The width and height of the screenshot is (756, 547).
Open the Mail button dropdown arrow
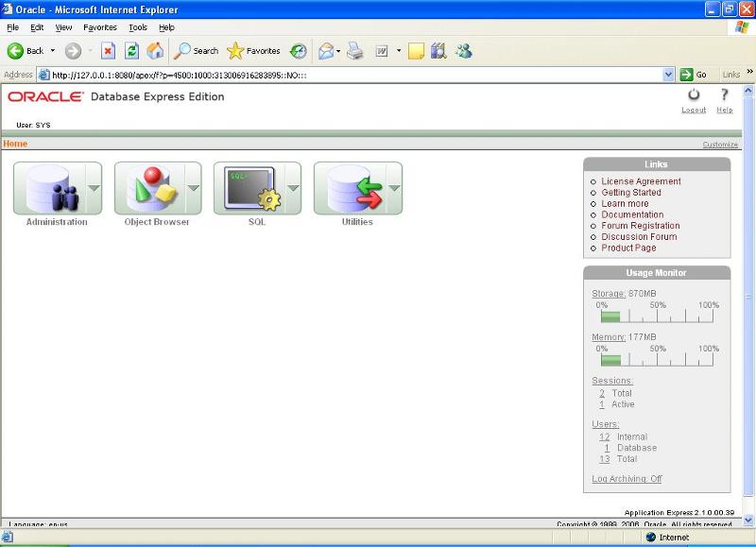(x=338, y=51)
